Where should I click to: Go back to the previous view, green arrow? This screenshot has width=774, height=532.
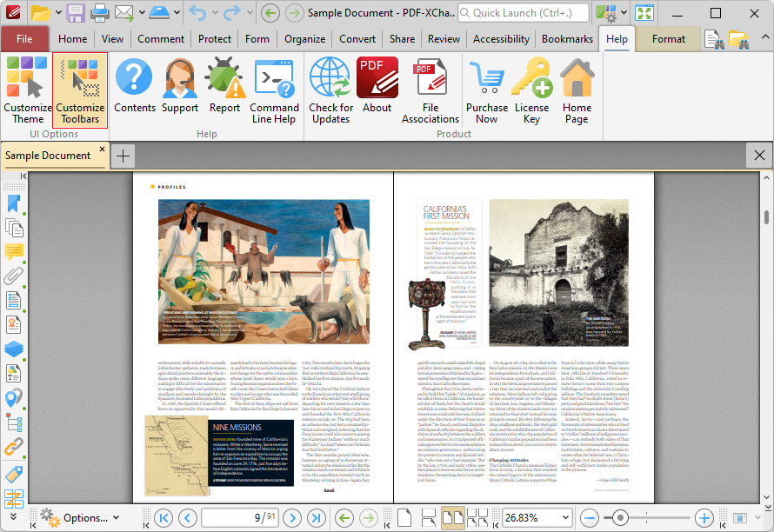344,518
